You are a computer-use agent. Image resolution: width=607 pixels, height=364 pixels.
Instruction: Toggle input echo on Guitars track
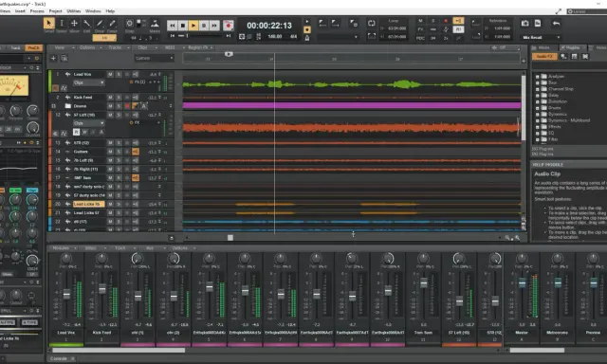click(136, 152)
